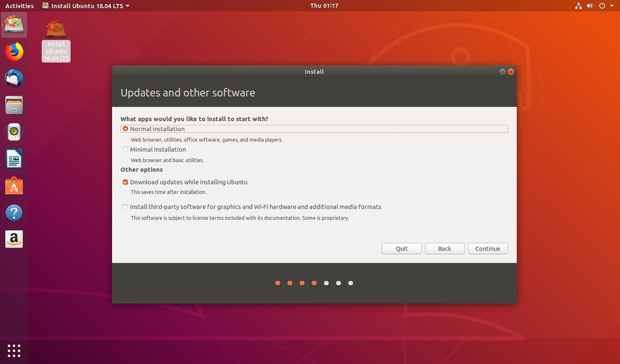Click the Quit button
Viewport: 620px width, 364px height.
(x=402, y=248)
